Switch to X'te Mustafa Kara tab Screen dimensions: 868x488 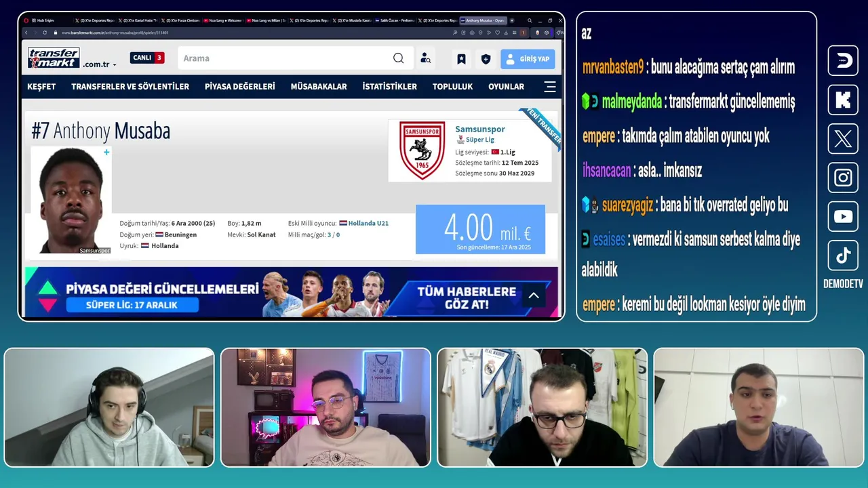coord(351,20)
